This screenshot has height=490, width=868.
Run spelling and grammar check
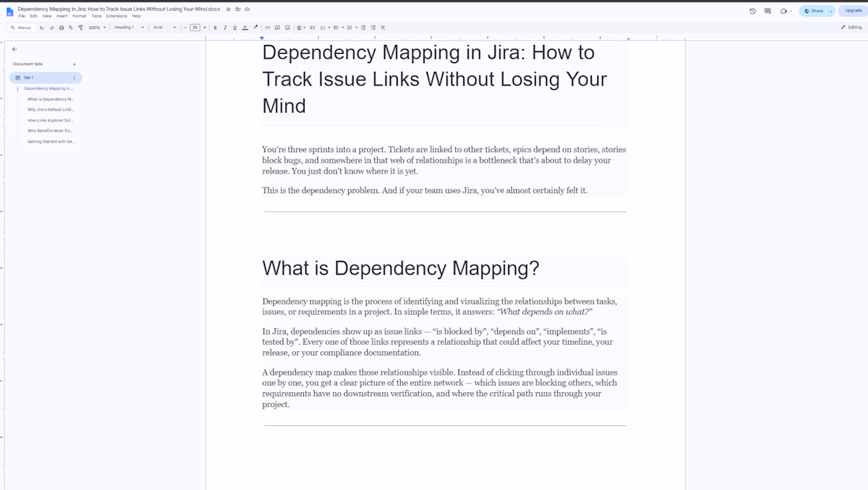point(71,28)
